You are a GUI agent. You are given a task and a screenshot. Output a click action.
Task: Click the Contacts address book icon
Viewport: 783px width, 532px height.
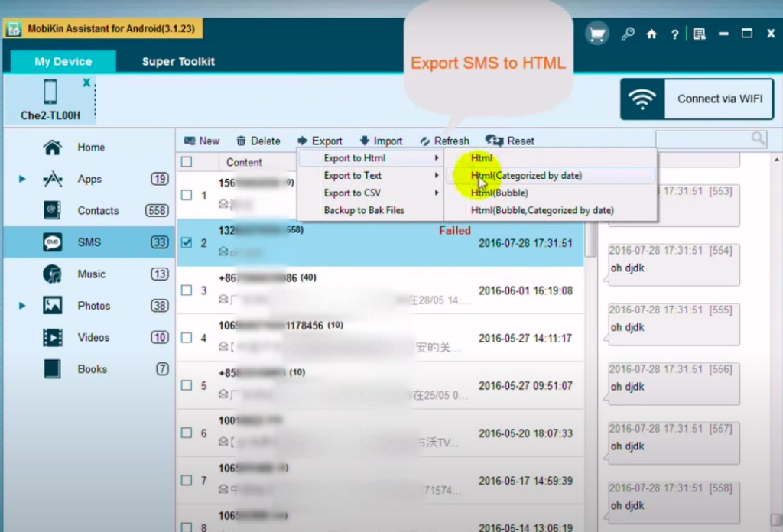[x=52, y=210]
